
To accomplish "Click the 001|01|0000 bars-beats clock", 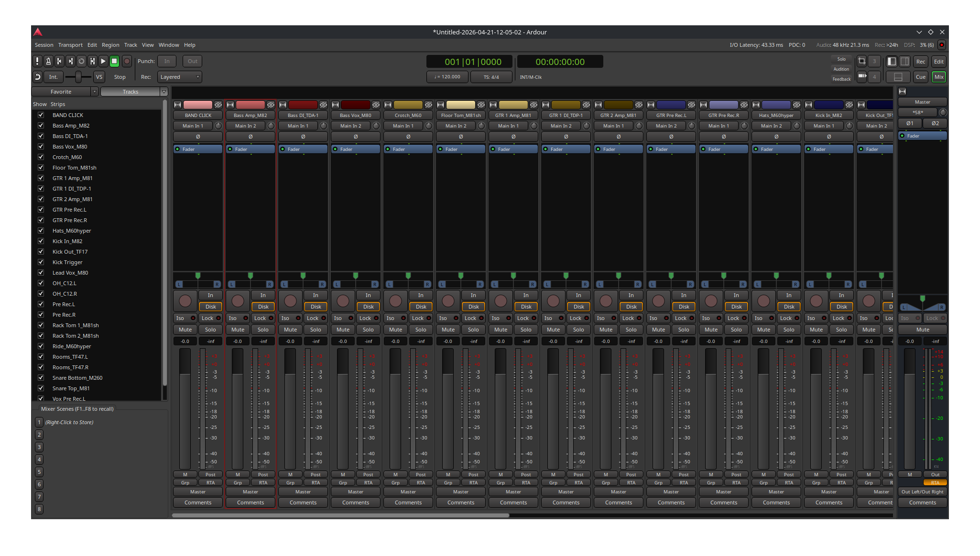I will click(469, 62).
